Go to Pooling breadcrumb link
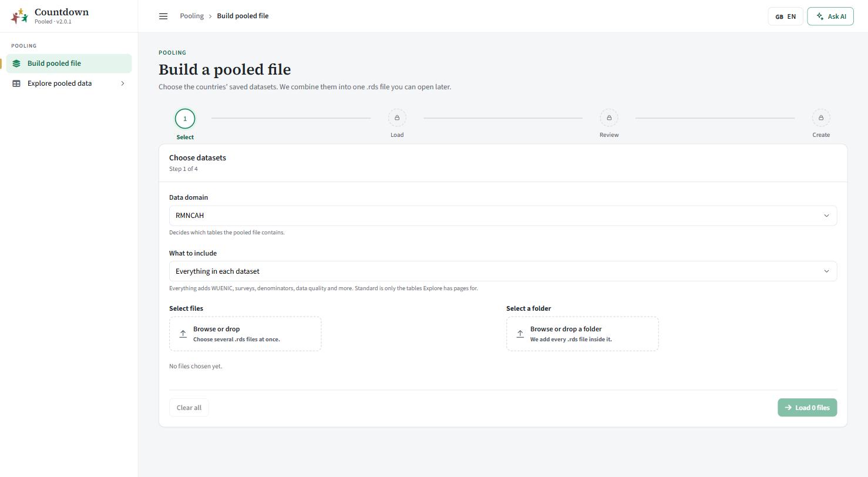 pos(191,16)
